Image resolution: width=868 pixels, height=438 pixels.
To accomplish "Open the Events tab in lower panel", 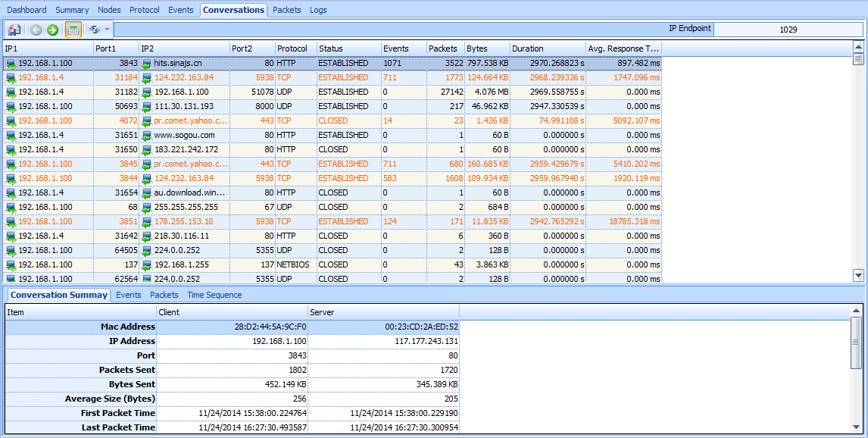I will click(x=129, y=295).
